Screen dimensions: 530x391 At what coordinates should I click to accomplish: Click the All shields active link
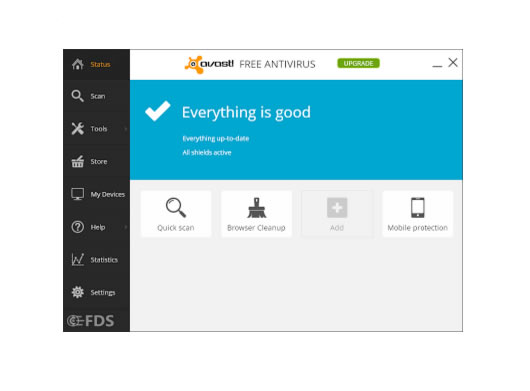point(207,152)
